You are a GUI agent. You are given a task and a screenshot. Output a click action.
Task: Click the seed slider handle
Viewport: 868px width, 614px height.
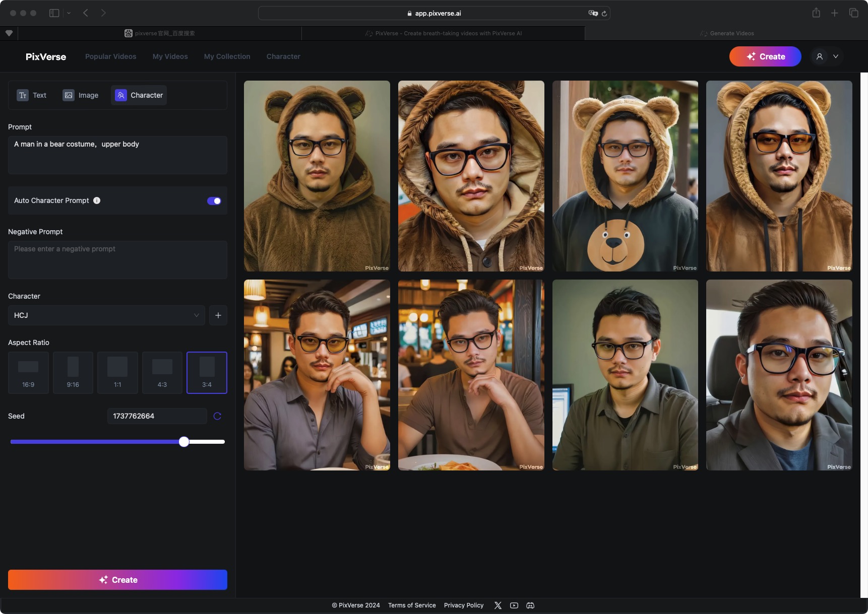tap(184, 442)
